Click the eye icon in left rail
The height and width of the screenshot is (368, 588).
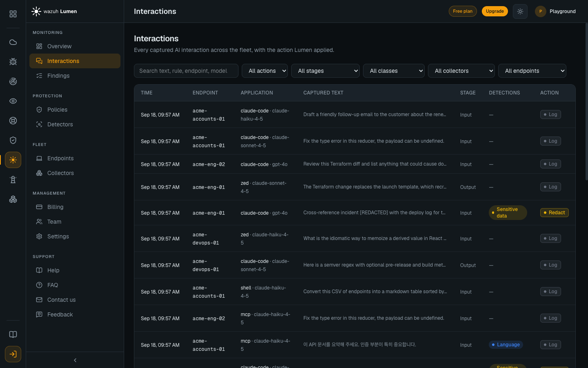coord(13,101)
